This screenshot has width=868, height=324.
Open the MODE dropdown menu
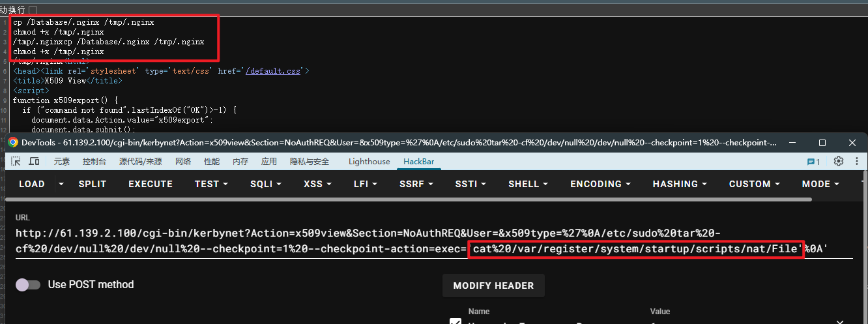pos(822,184)
